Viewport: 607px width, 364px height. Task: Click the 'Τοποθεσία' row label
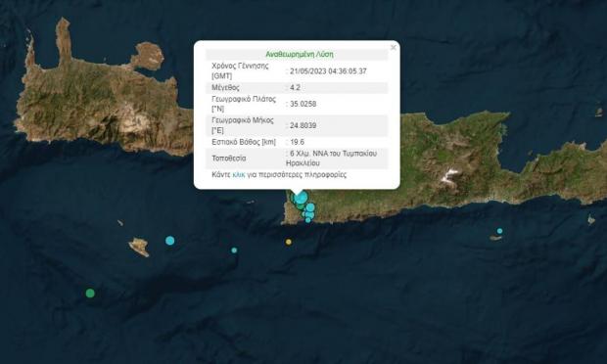pos(229,159)
